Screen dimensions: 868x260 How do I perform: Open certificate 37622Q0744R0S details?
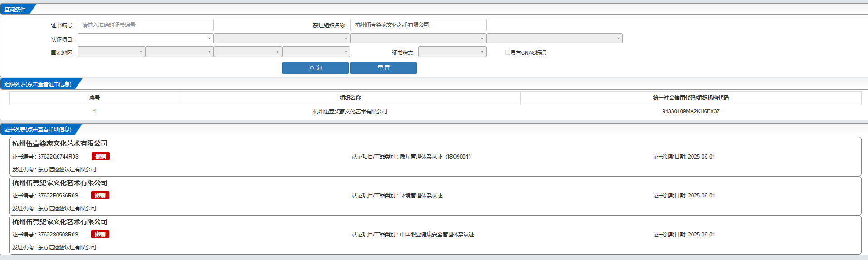435,157
